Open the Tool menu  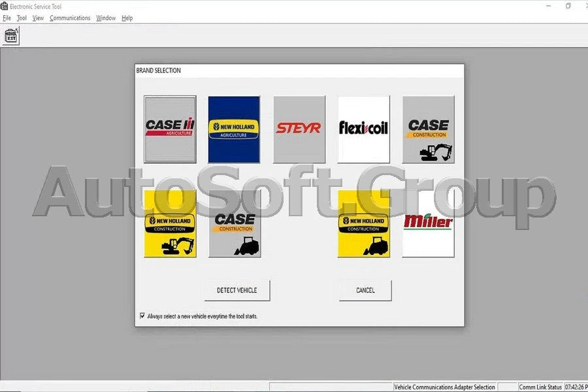point(22,18)
